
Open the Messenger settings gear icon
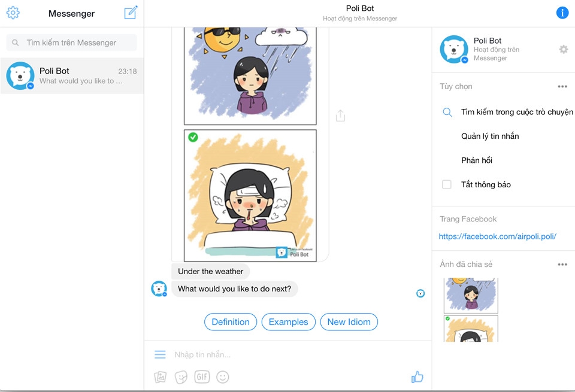13,13
